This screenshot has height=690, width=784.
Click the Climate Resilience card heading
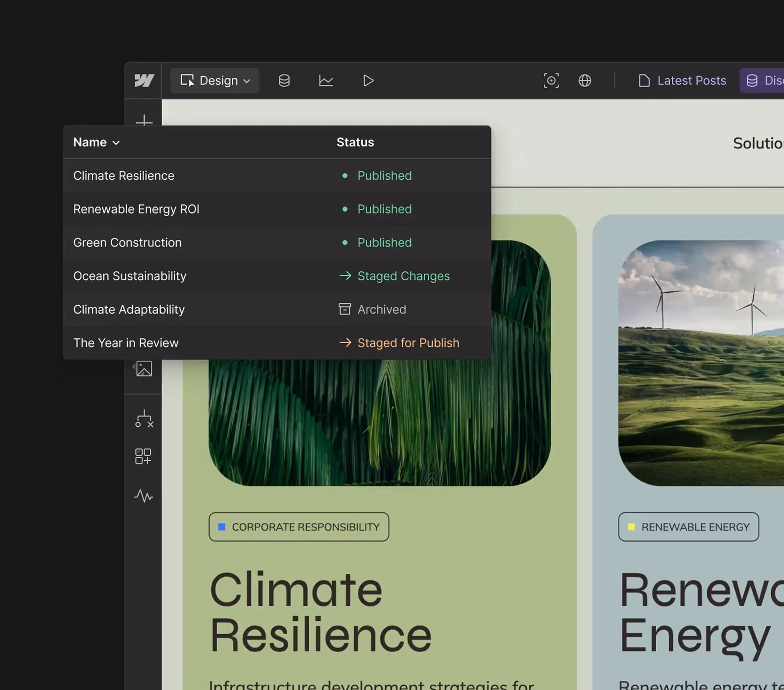pyautogui.click(x=321, y=613)
